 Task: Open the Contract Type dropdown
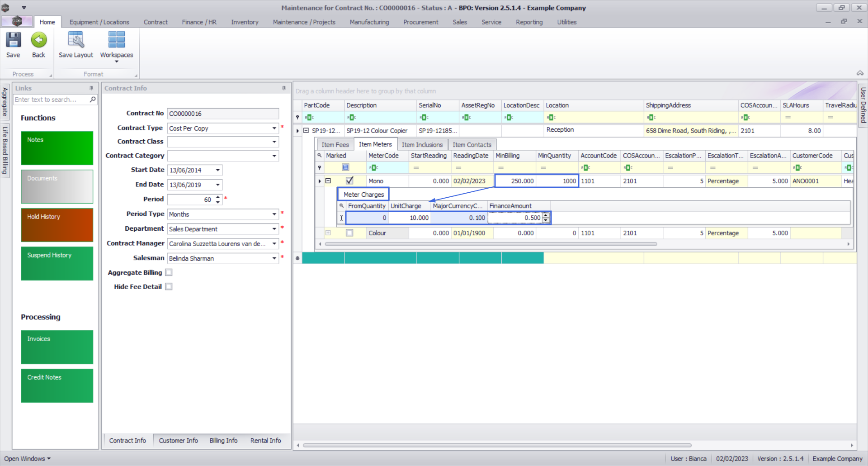click(274, 128)
